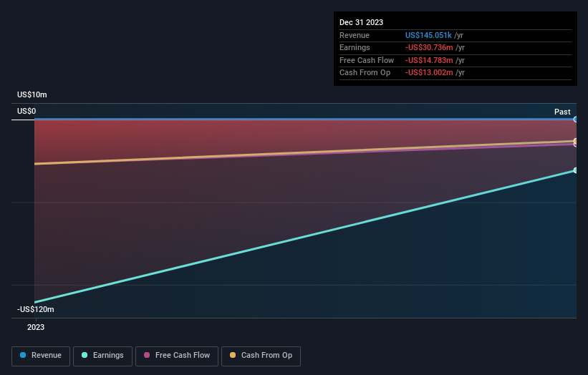This screenshot has height=375, width=588.
Task: Click the Dec 31 2023 tooltip date
Action: click(x=361, y=22)
